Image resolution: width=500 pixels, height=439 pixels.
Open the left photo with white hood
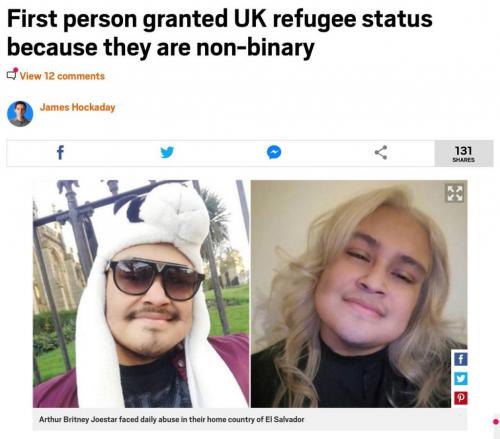tap(141, 294)
